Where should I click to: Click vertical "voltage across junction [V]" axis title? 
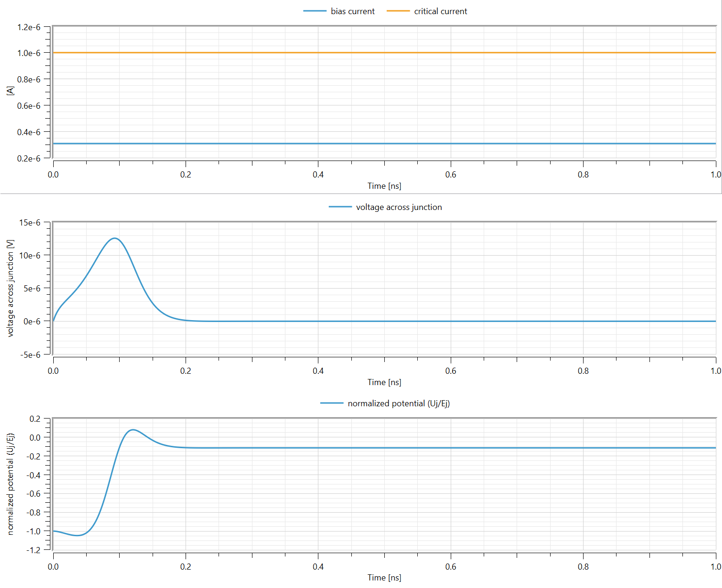point(10,288)
